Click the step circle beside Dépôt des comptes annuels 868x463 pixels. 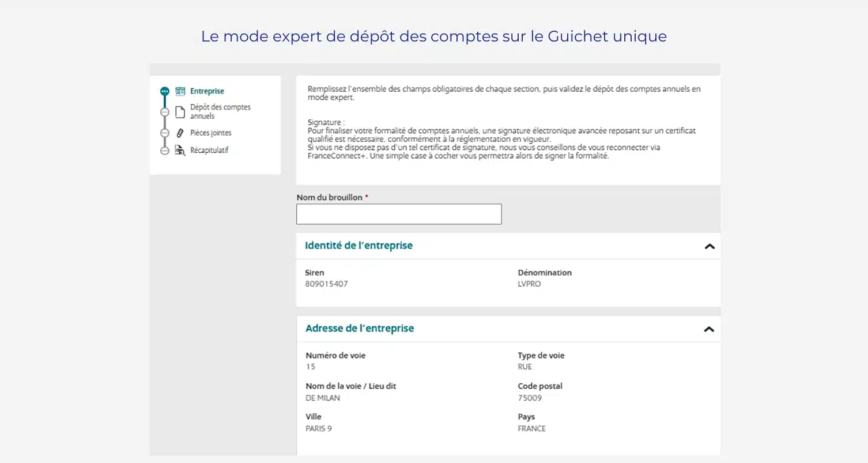click(165, 112)
